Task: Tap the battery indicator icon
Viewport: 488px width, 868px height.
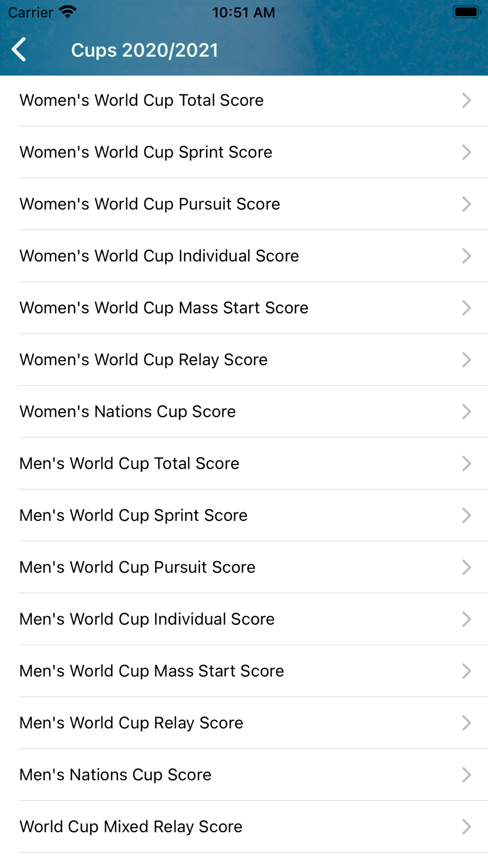Action: click(467, 12)
